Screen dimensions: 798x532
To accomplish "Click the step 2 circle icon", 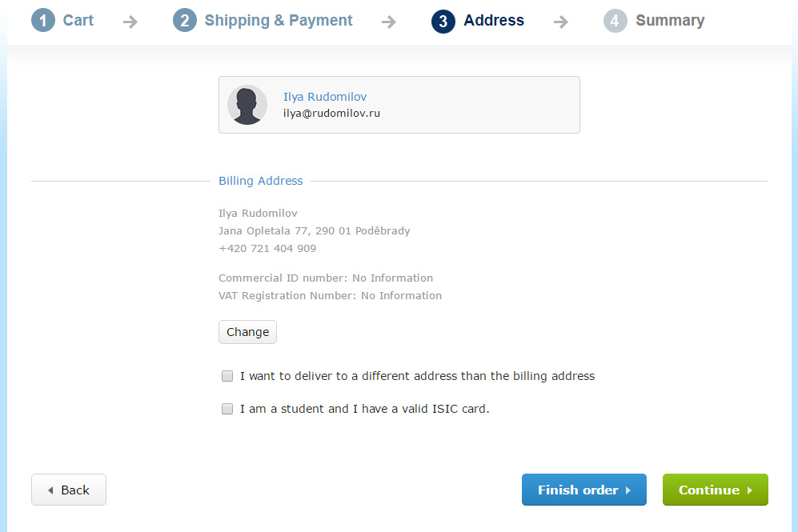I will pos(185,20).
